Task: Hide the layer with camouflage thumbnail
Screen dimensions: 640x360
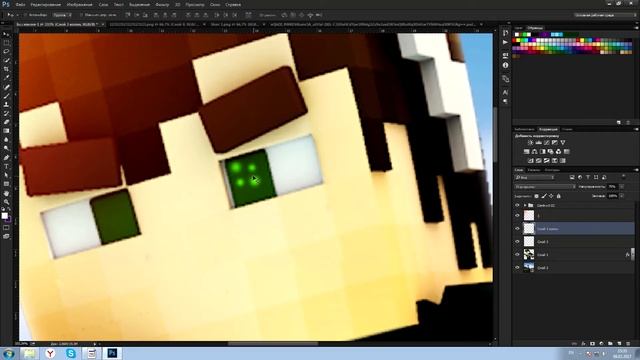Action: point(517,255)
